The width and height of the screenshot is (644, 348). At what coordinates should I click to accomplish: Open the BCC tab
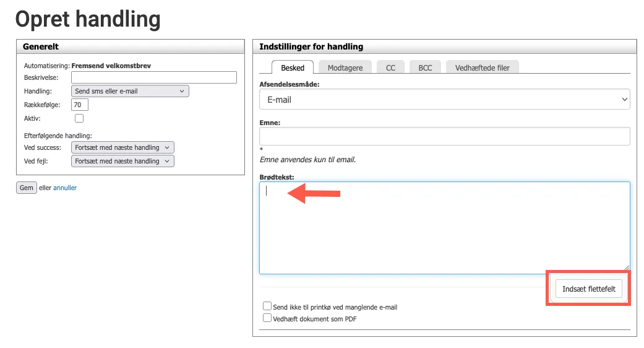425,67
